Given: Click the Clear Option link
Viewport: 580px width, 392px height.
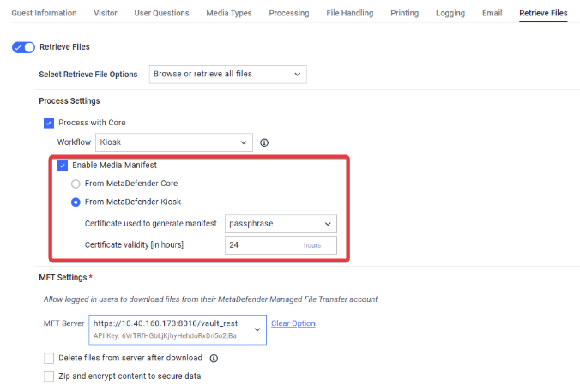Looking at the screenshot, I should click(293, 323).
